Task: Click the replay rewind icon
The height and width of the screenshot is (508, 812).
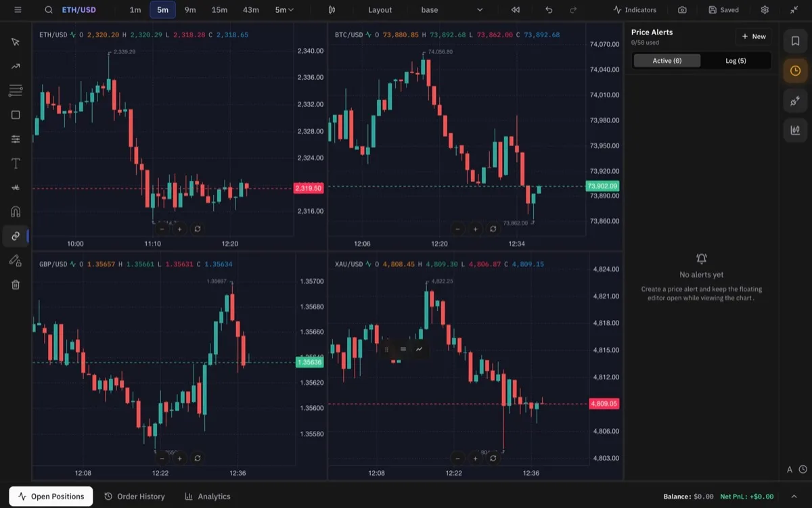Action: click(516, 10)
